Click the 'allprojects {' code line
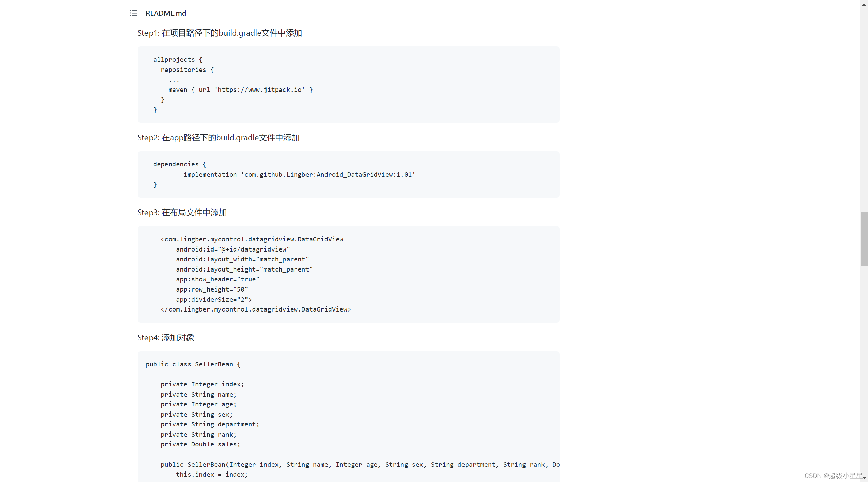 coord(178,60)
